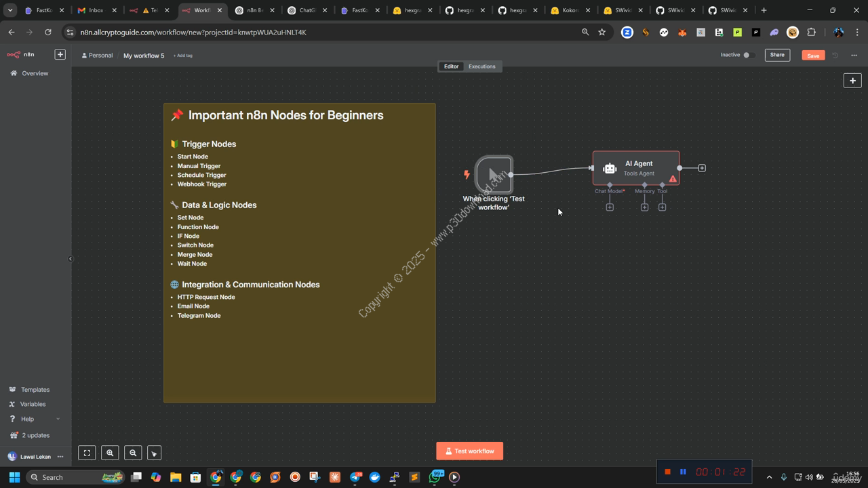
Task: Collapse the left sidebar with arrow handle
Action: point(71,259)
